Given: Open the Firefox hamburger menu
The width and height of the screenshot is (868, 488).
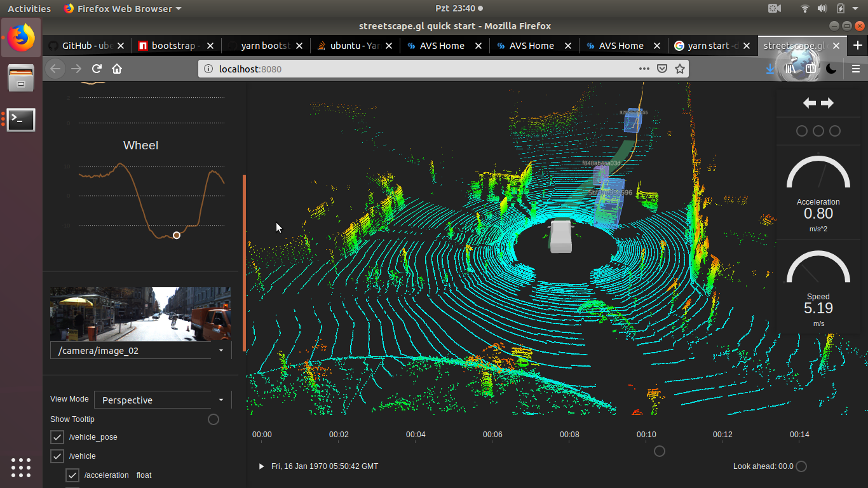Looking at the screenshot, I should pos(855,69).
